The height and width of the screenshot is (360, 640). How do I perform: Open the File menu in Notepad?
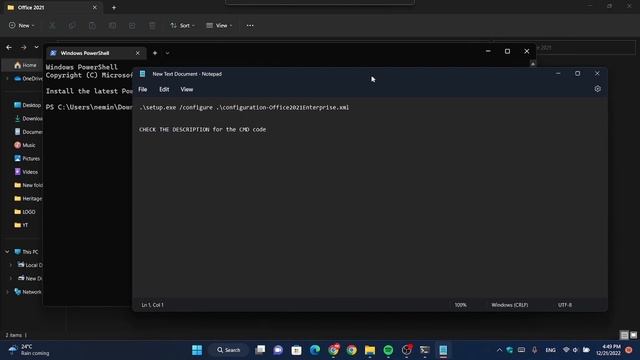pyautogui.click(x=142, y=89)
